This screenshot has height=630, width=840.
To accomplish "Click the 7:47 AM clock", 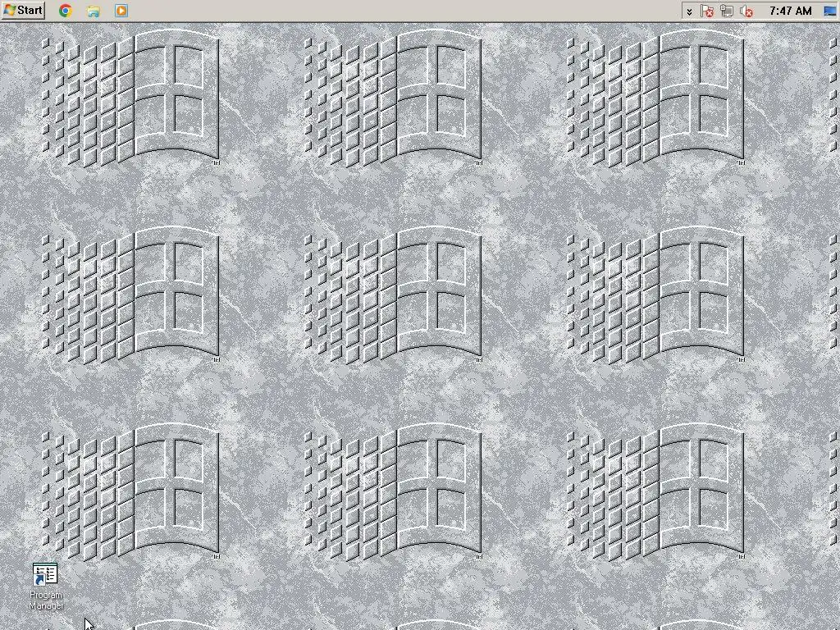I will tap(790, 11).
